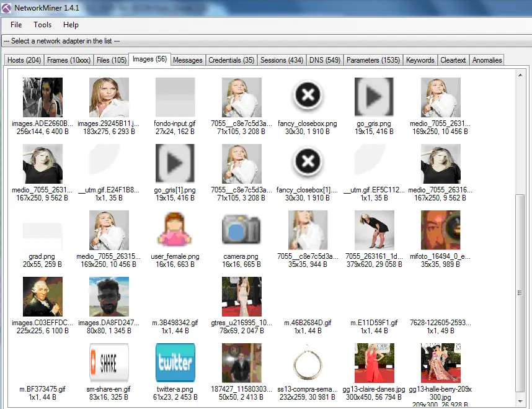Open the File menu

coord(16,25)
